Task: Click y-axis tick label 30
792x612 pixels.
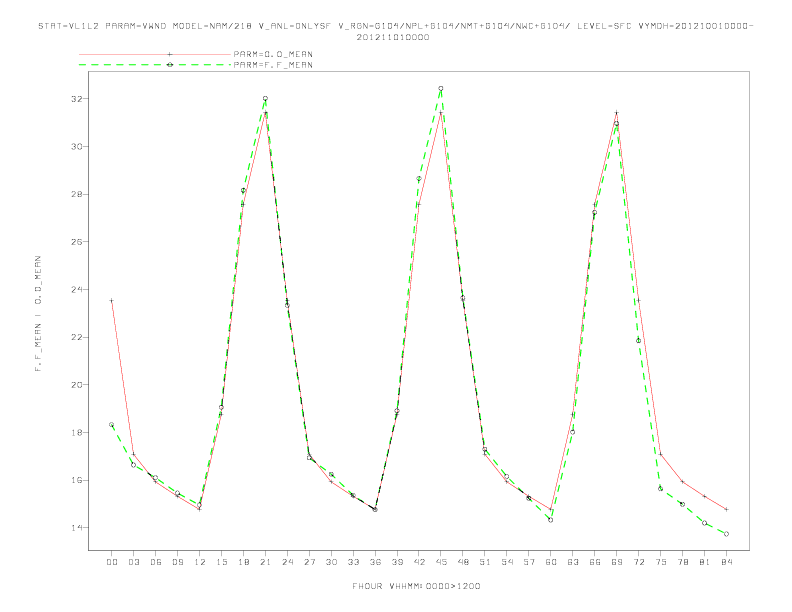Action: click(x=76, y=146)
